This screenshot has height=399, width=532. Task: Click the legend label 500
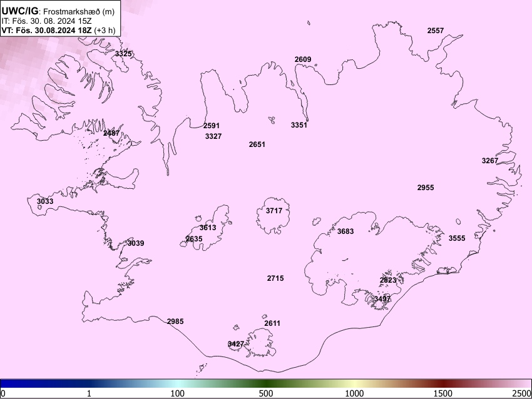(x=266, y=393)
